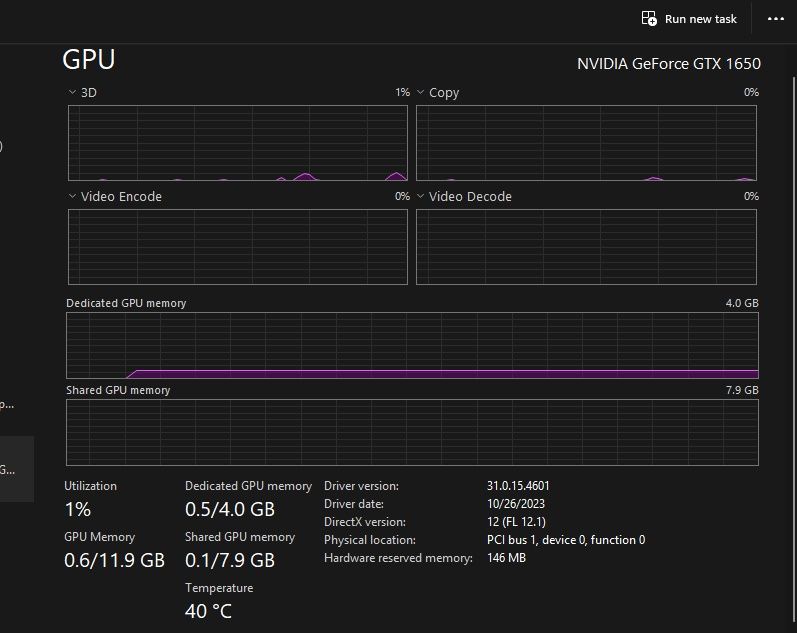Click the Shared GPU memory graph

click(x=412, y=432)
